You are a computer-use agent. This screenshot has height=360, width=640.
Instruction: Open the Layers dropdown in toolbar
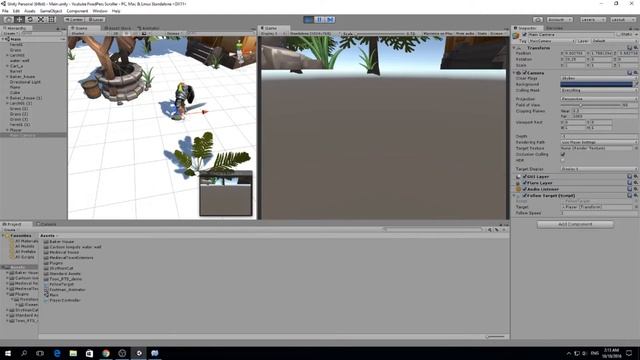pos(592,20)
